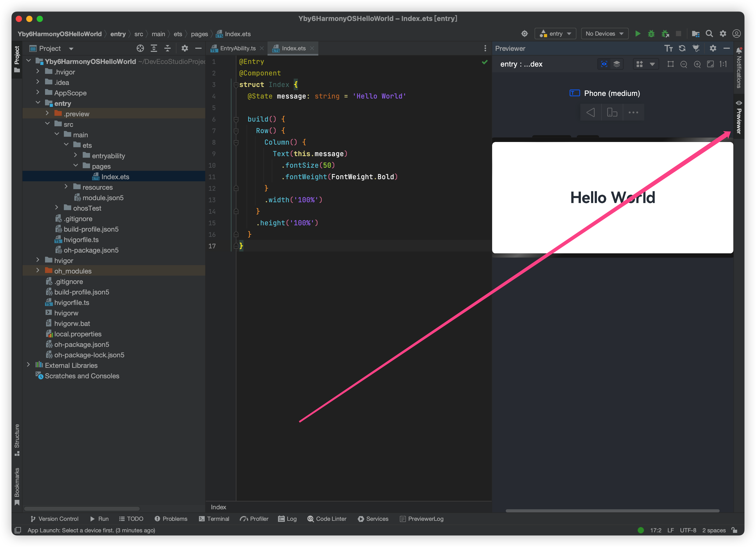Viewport: 756px width, 547px height.
Task: Click the Previewer horizontal scrollbar
Action: tap(612, 511)
